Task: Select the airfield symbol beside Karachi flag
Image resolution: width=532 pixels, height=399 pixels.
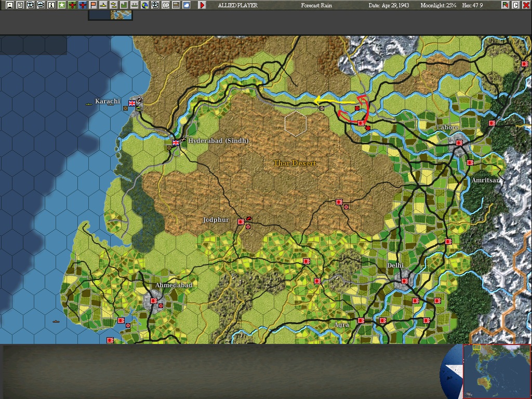Action: tap(139, 100)
